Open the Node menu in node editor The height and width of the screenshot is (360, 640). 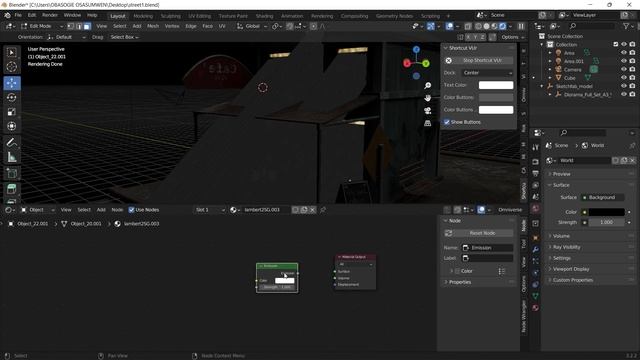pos(117,210)
